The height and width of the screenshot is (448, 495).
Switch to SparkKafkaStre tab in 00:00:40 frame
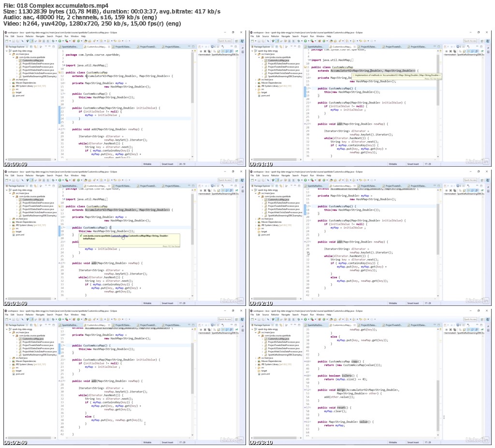[70, 47]
